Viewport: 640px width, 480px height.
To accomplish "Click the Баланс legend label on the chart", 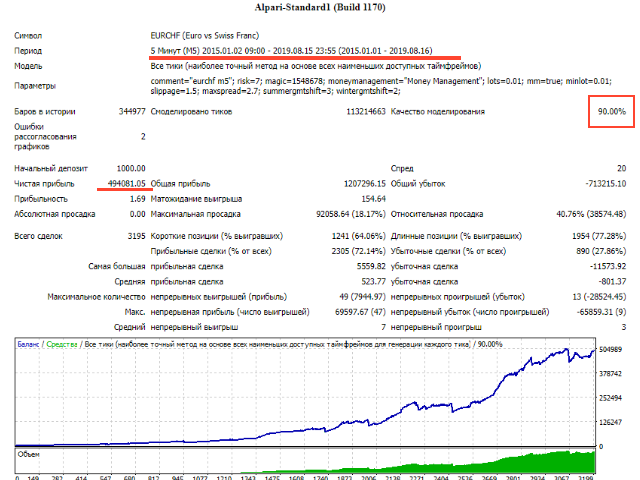I will click(x=28, y=344).
